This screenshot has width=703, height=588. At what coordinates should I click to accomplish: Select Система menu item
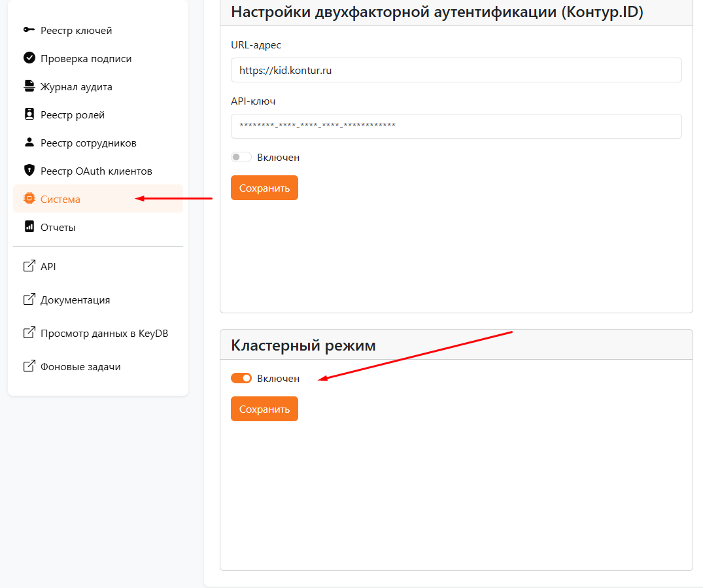coord(97,199)
